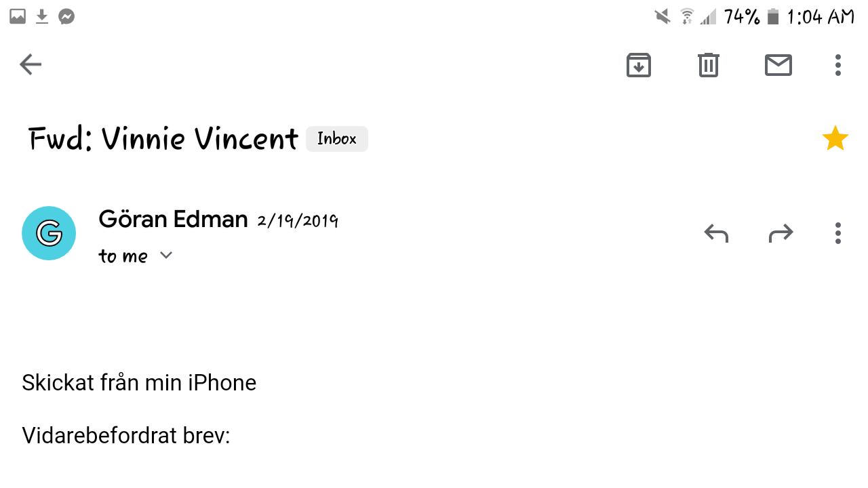Go back using the back arrow
This screenshot has width=868, height=488.
31,65
